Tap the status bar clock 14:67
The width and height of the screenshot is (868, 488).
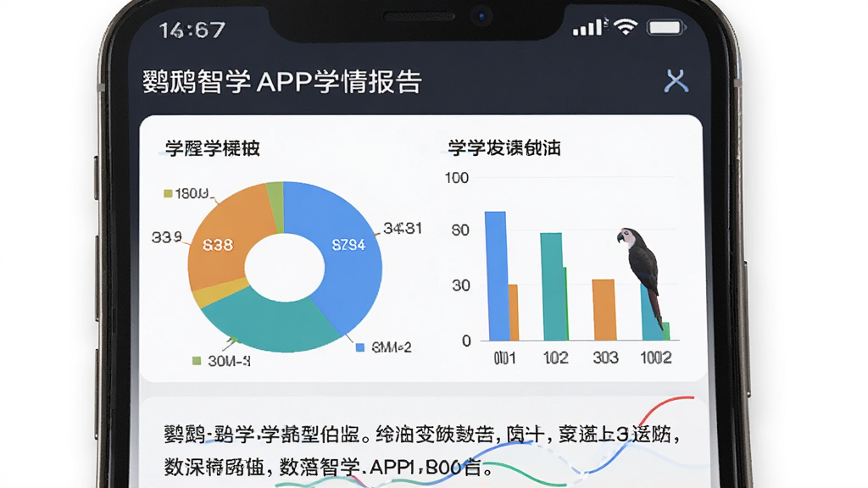[192, 30]
